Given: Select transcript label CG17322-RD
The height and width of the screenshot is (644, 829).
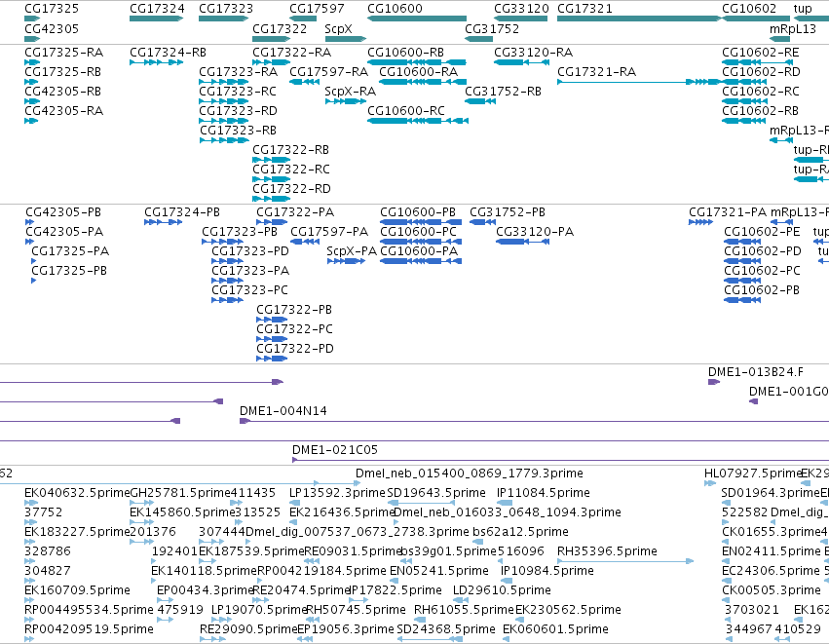Looking at the screenshot, I should tap(292, 189).
